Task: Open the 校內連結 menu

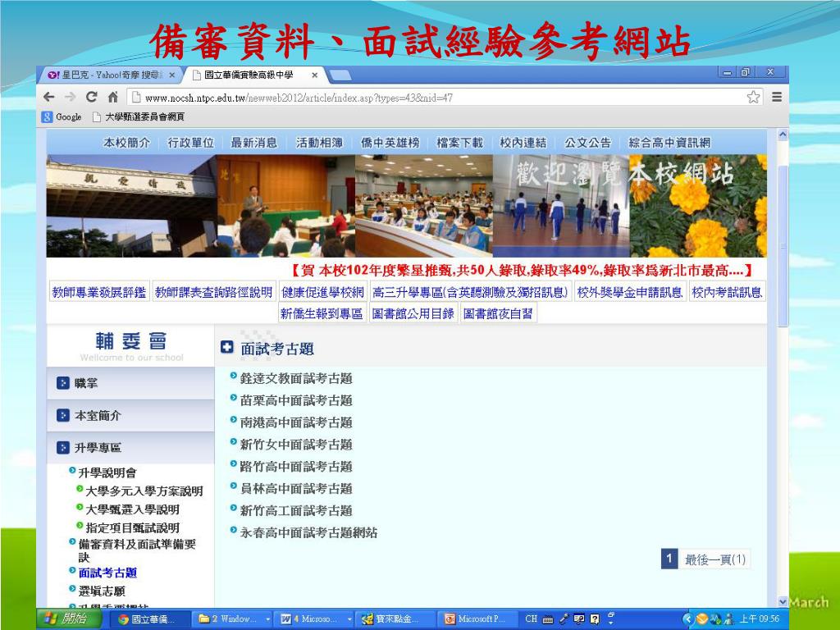Action: (523, 143)
